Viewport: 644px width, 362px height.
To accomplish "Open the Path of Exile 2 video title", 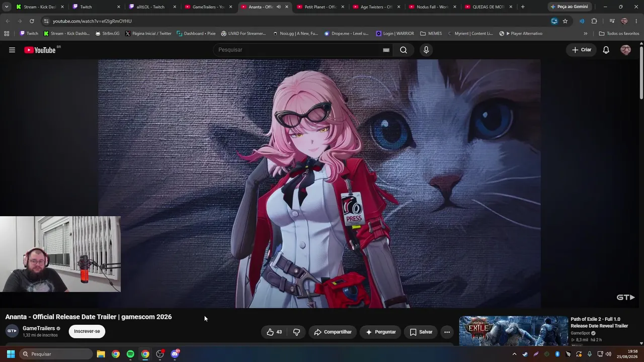I will pyautogui.click(x=599, y=322).
